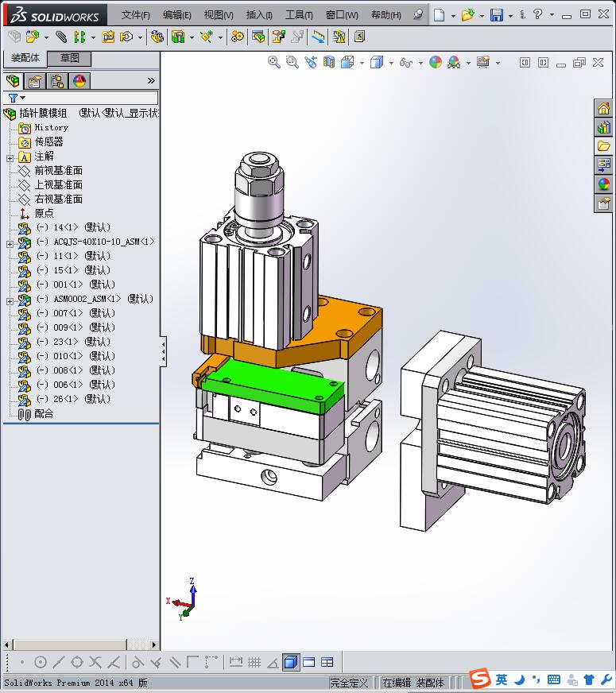Image resolution: width=616 pixels, height=693 pixels.
Task: Open Design Library icon in task pane
Action: [x=603, y=127]
